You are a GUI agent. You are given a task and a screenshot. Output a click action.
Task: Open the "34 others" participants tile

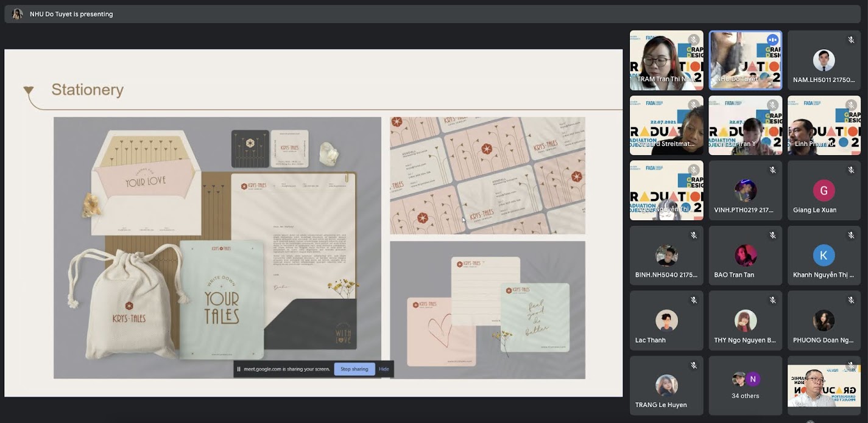coord(746,386)
